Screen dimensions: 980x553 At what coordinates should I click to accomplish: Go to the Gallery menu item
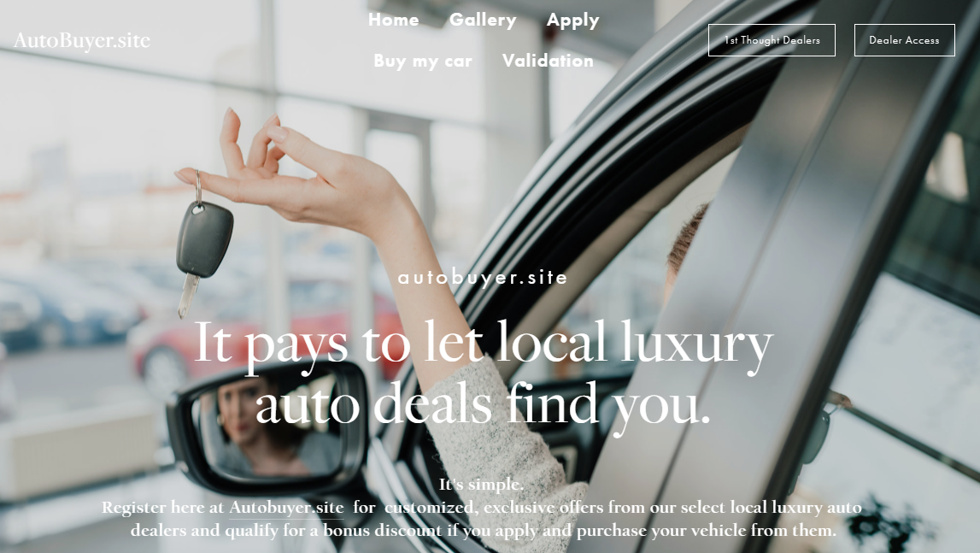[x=483, y=20]
